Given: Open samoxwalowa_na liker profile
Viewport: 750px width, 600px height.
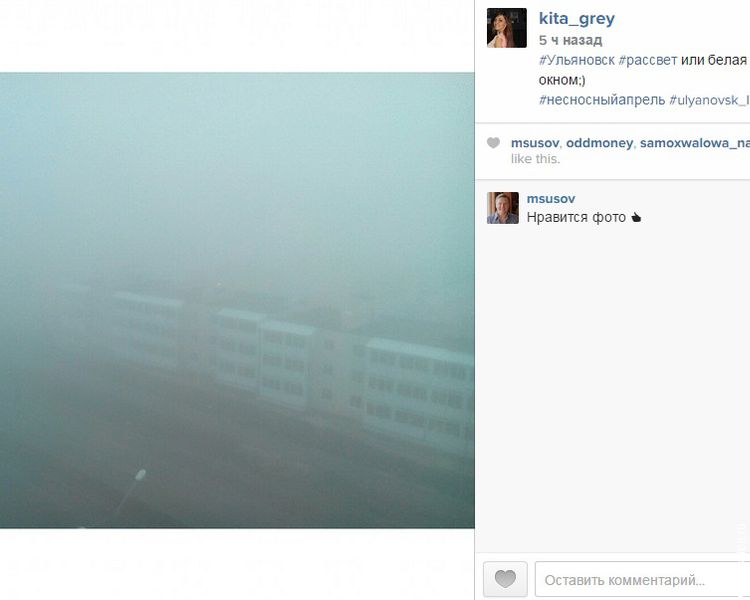Looking at the screenshot, I should click(x=695, y=143).
